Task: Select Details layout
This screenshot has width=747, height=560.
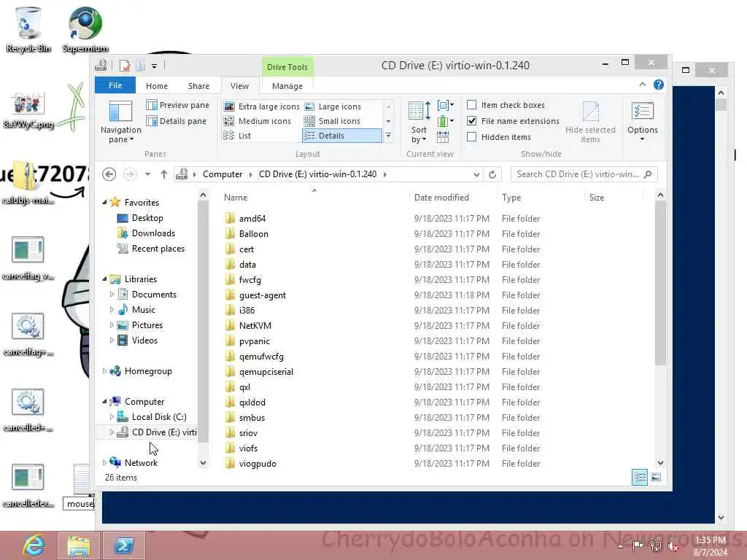Action: (342, 136)
